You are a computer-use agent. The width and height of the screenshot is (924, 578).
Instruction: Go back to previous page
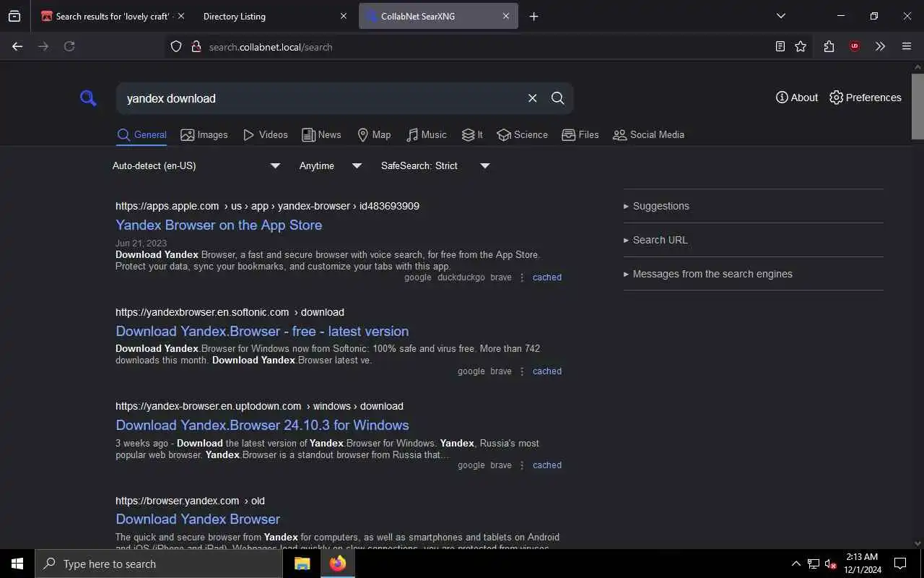17,46
